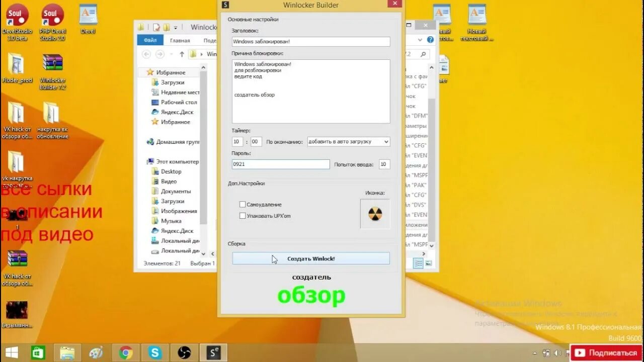Choose the radiation Иконка thumbnail
Screen dimensions: 644x362
coord(375,214)
